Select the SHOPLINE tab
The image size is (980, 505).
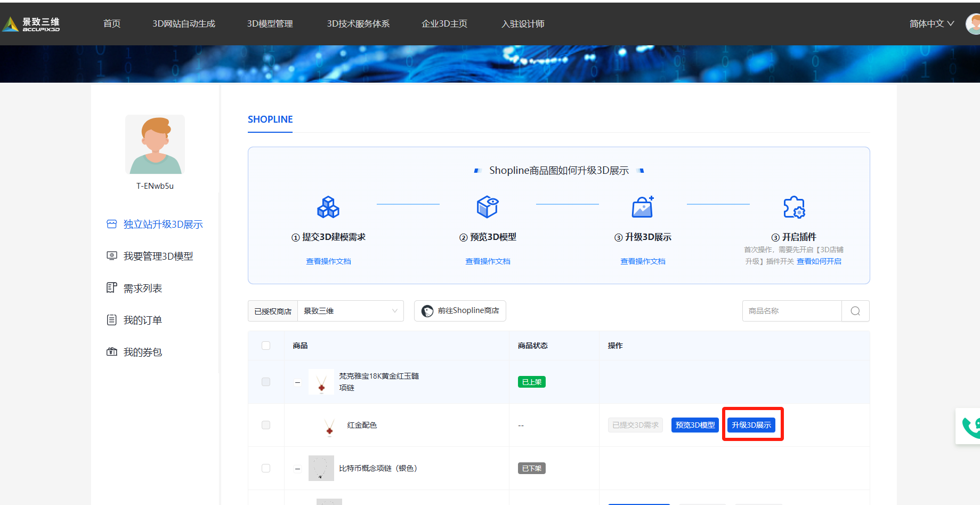click(x=270, y=119)
